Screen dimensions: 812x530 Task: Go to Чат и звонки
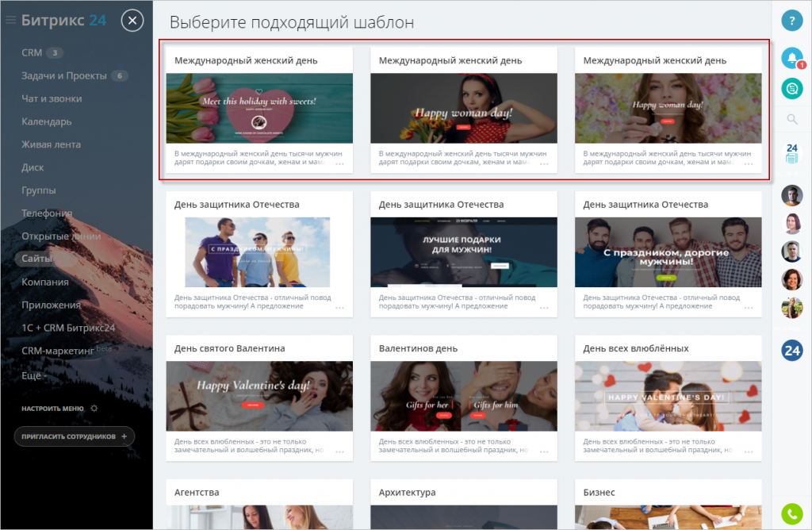pyautogui.click(x=52, y=98)
